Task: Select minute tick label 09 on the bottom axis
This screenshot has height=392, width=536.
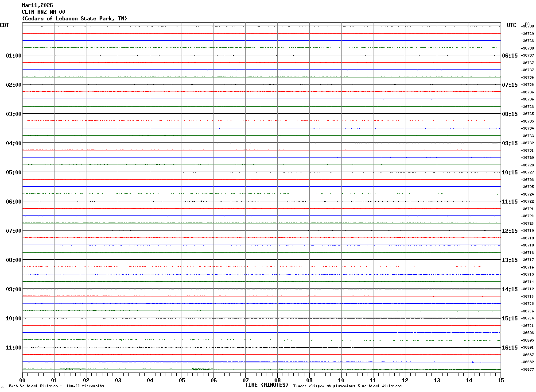Action: coord(309,380)
